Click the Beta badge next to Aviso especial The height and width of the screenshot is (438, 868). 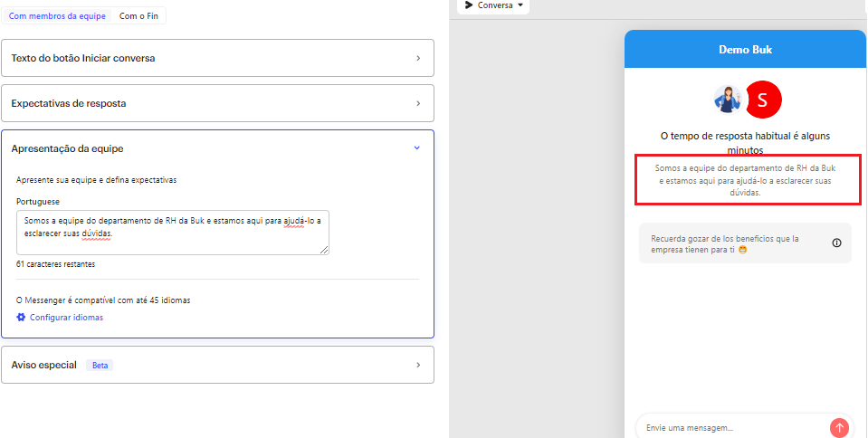coord(100,365)
